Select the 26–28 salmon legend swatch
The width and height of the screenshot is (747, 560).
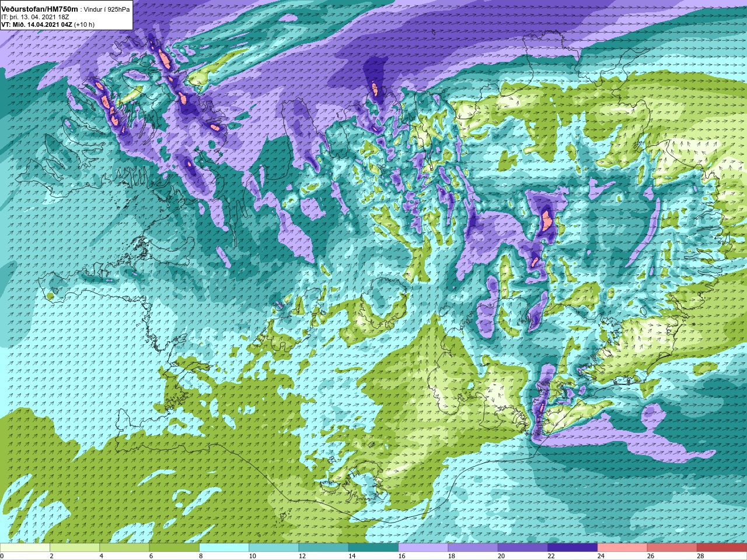tap(672, 548)
